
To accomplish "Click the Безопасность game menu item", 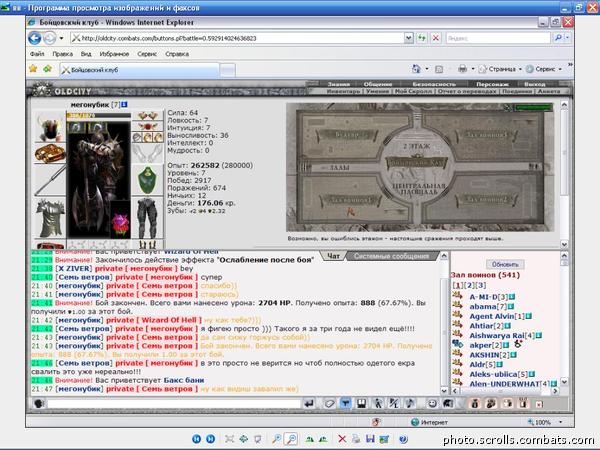I will 434,84.
